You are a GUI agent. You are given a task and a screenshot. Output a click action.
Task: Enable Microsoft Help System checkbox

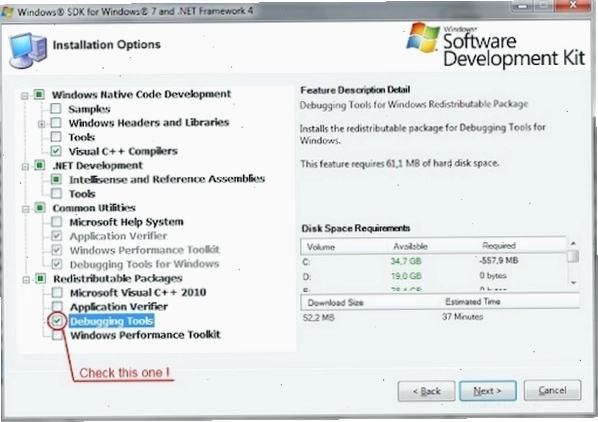coord(56,221)
